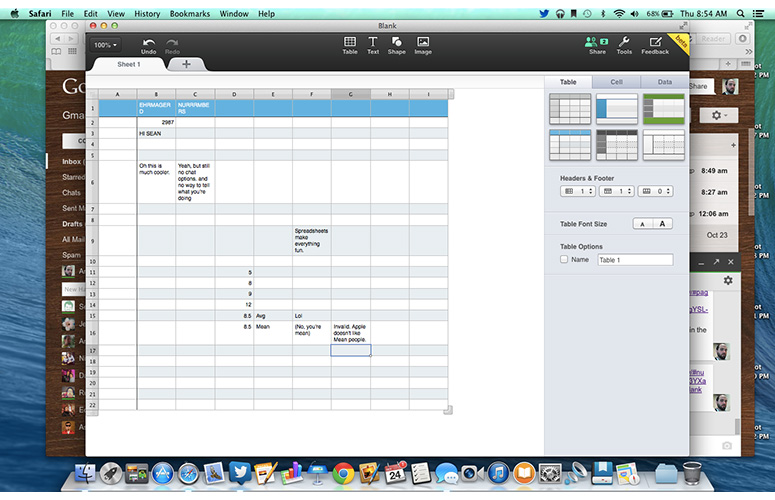Switch to the Cell tab
Image resolution: width=775 pixels, height=500 pixels.
pyautogui.click(x=616, y=82)
